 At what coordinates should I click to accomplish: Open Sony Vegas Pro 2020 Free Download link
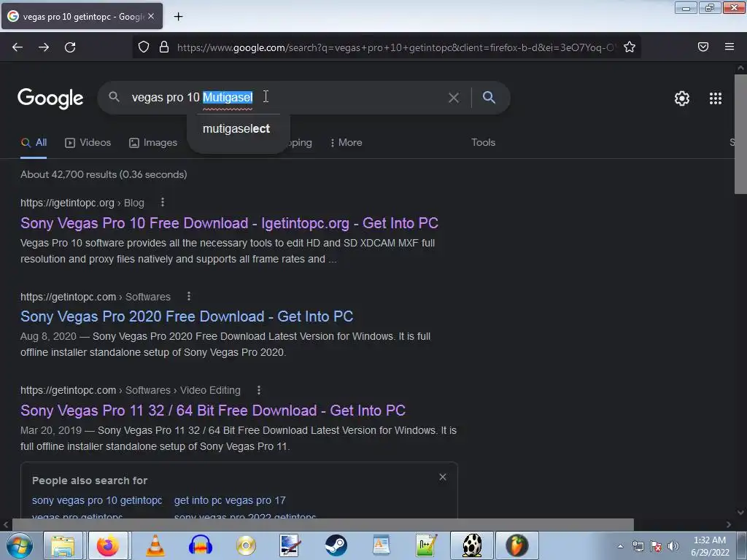[x=187, y=316]
